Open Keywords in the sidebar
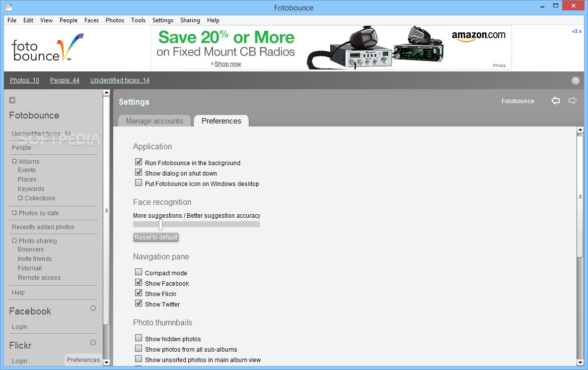Image resolution: width=588 pixels, height=370 pixels. coord(31,189)
